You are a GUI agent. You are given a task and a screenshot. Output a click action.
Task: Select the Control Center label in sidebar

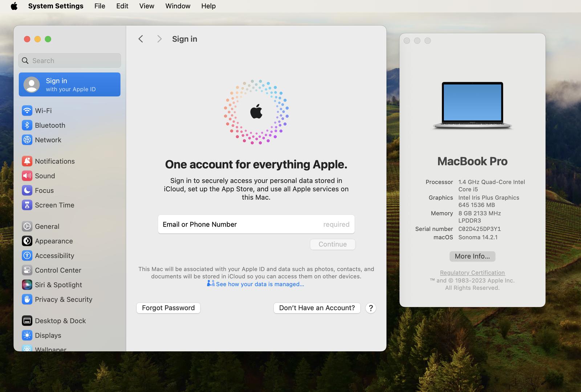click(58, 270)
